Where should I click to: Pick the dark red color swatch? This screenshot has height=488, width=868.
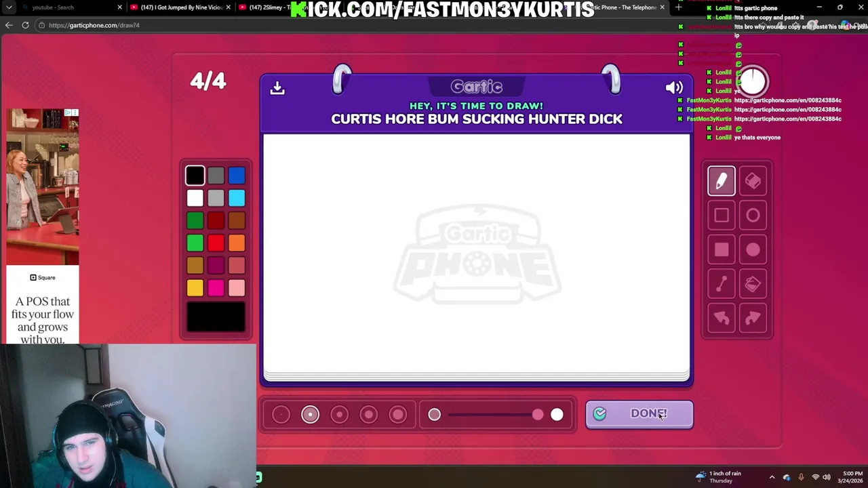[216, 220]
